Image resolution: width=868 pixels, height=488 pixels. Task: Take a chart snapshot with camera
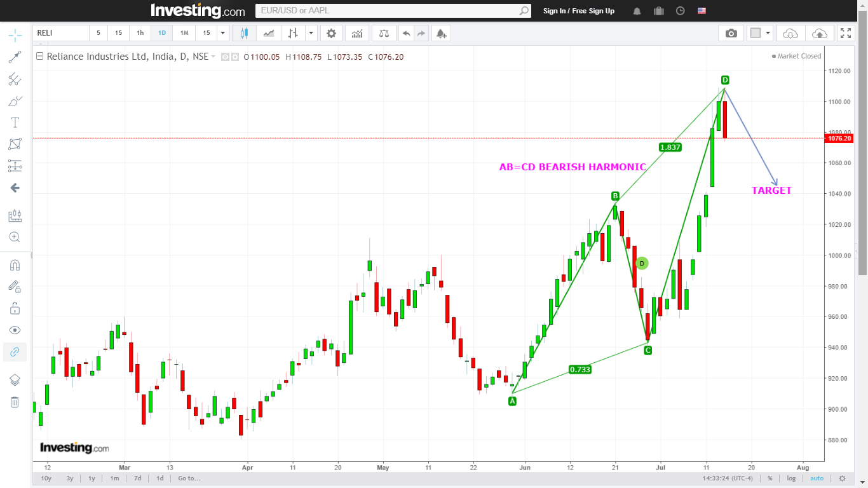click(731, 33)
